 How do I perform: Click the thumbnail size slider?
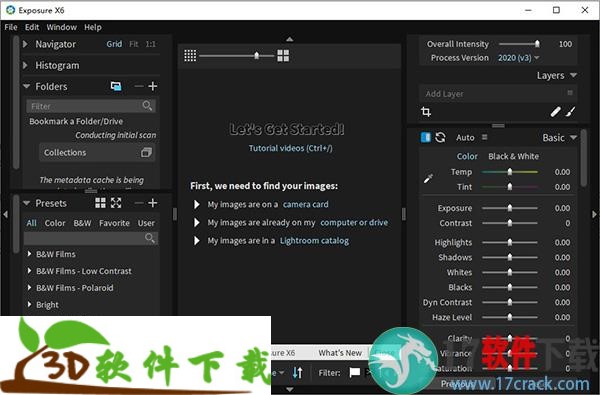[x=236, y=56]
